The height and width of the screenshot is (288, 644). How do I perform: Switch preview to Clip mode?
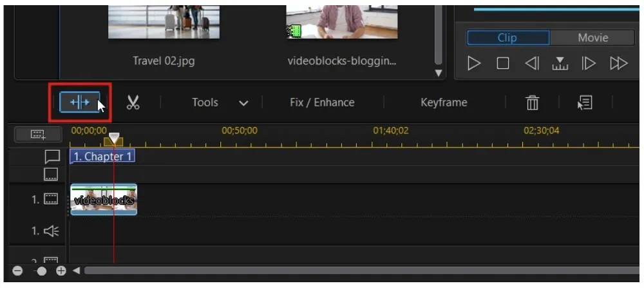point(508,38)
